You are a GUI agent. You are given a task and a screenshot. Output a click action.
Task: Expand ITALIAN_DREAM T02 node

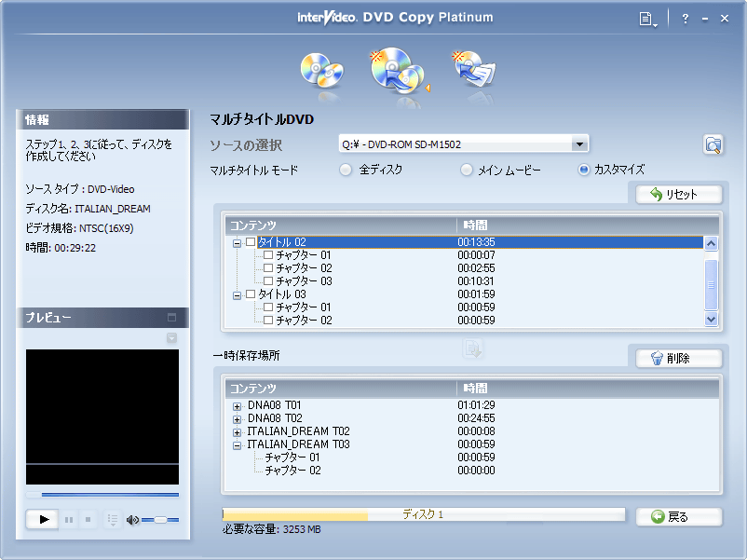click(x=237, y=432)
